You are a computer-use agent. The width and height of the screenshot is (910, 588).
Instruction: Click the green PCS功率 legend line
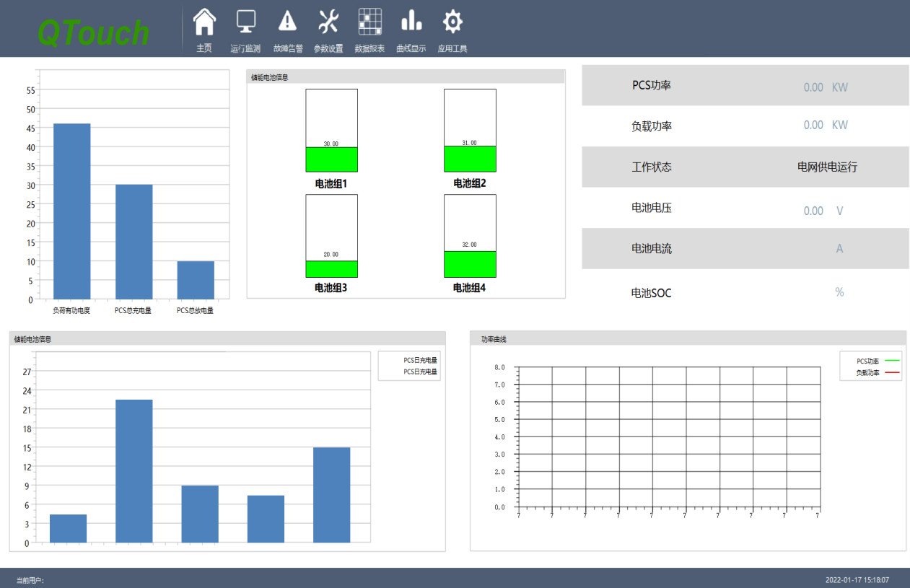click(892, 361)
